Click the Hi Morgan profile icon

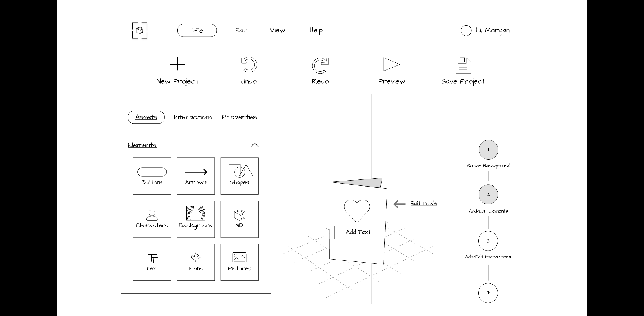465,30
